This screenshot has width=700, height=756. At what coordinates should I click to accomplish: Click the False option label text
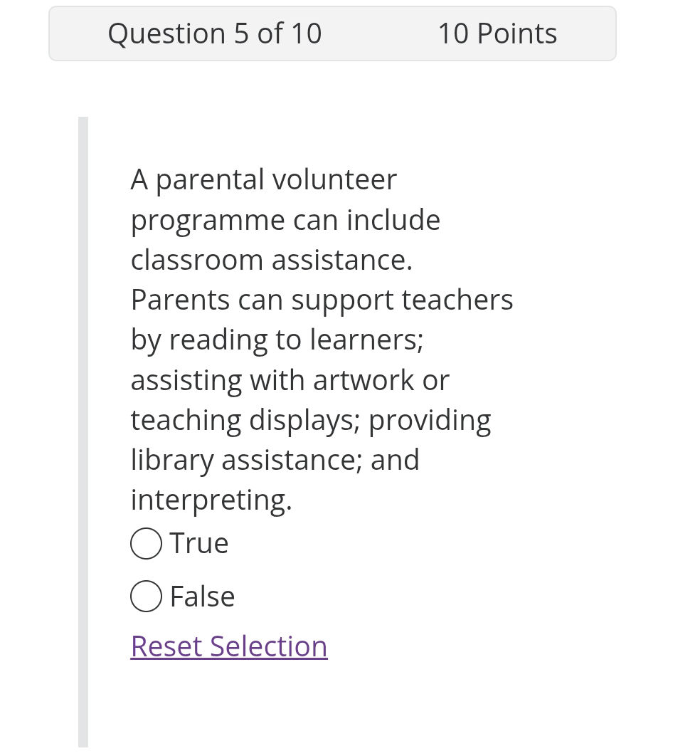(x=202, y=596)
